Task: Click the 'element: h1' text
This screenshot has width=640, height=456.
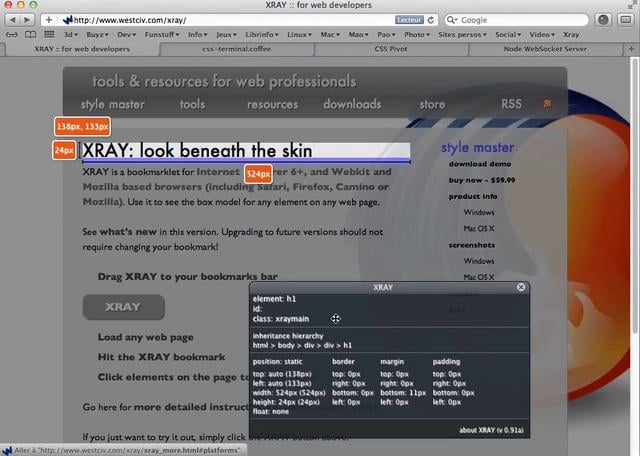Action: [x=274, y=299]
